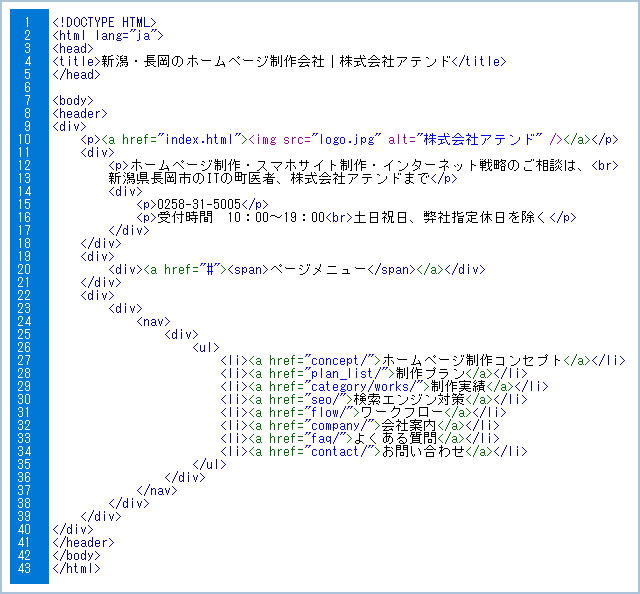Click the href="contact/" value
The width and height of the screenshot is (640, 594).
point(342,452)
